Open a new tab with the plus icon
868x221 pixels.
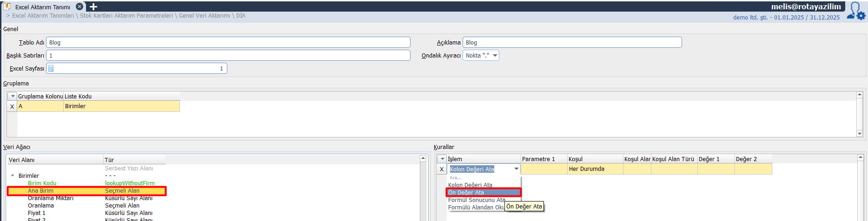point(93,6)
